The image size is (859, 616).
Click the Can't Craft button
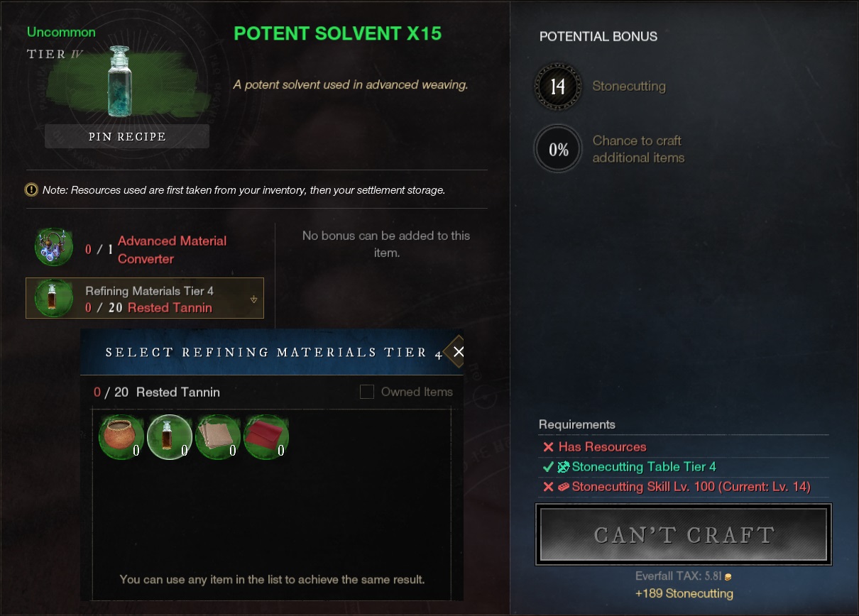684,534
